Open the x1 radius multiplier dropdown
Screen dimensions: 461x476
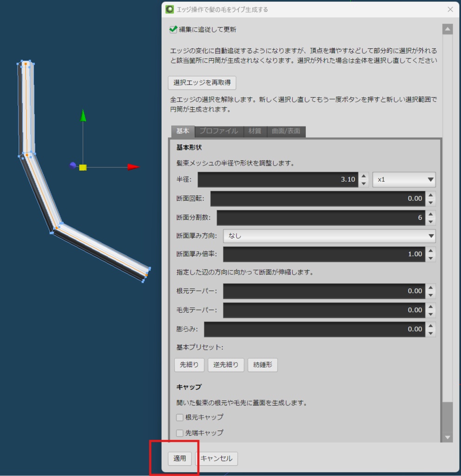[404, 179]
